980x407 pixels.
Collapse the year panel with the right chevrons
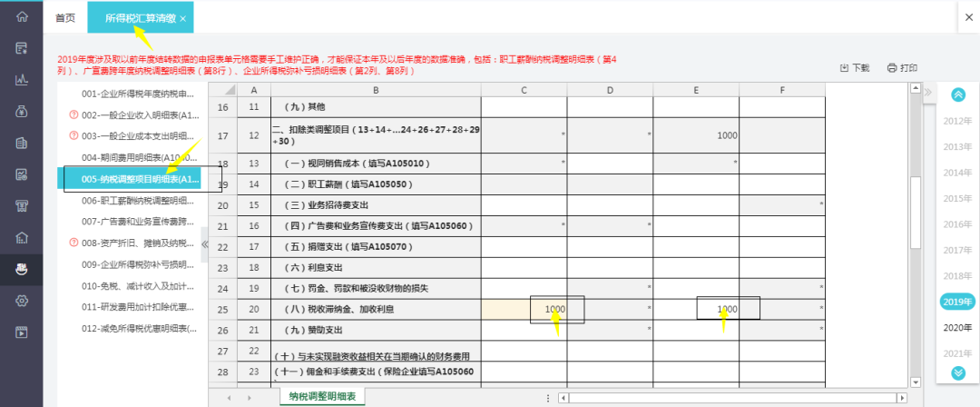coord(926,93)
